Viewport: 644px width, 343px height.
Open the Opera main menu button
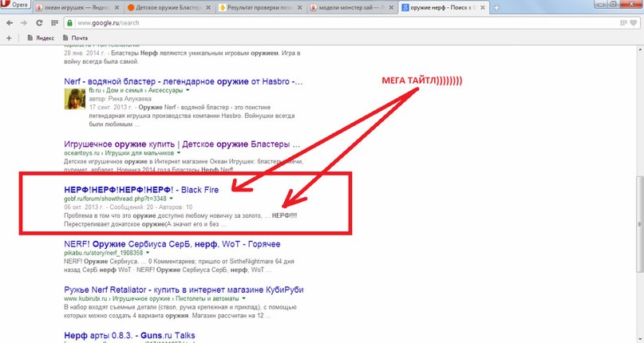click(15, 4)
